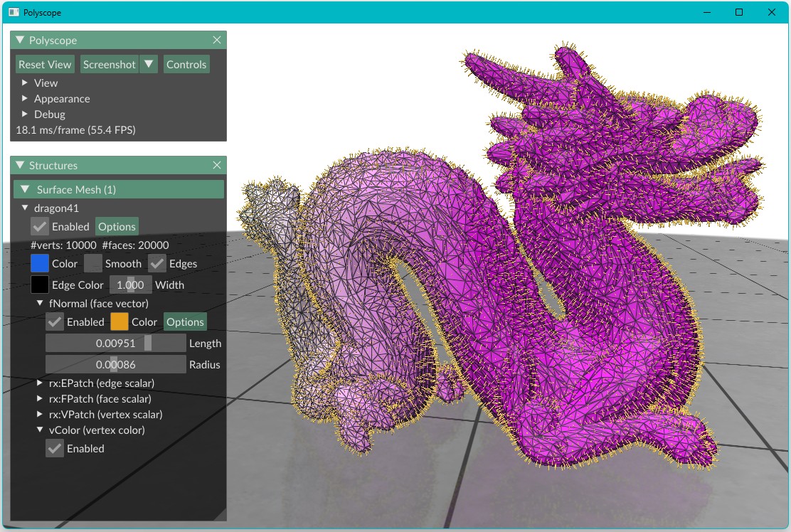
Task: Open the dragon41 Options menu
Action: point(117,226)
